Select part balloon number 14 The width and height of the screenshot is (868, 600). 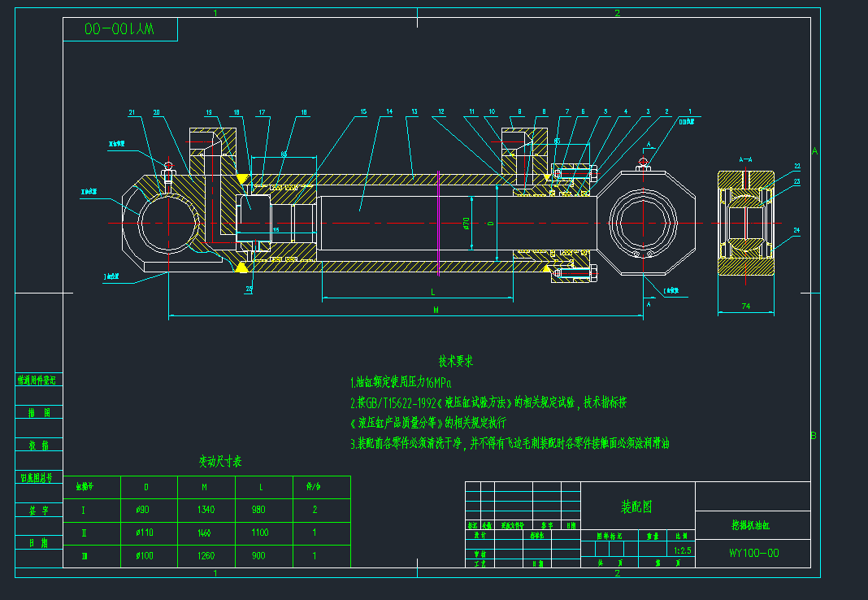click(x=389, y=111)
